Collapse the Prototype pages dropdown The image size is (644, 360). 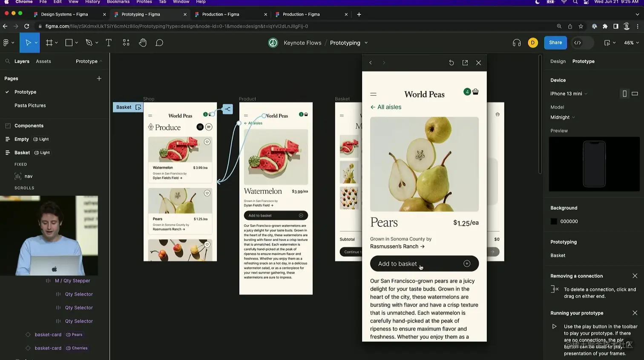click(x=89, y=61)
